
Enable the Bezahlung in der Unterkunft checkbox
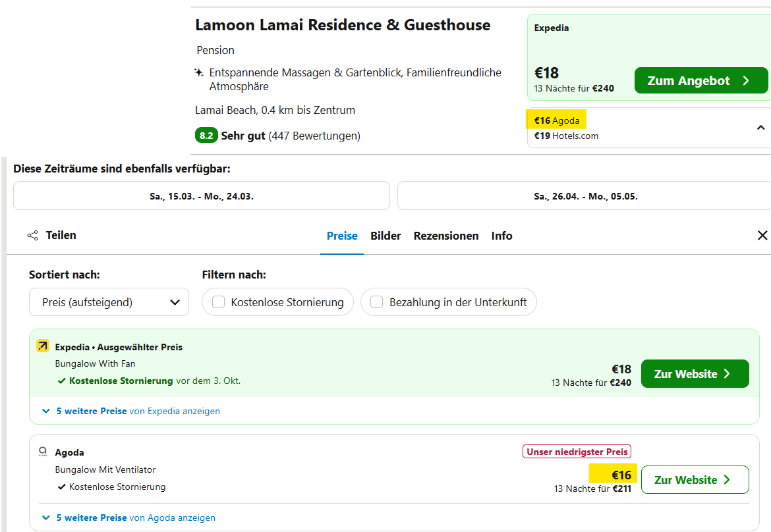pyautogui.click(x=377, y=302)
